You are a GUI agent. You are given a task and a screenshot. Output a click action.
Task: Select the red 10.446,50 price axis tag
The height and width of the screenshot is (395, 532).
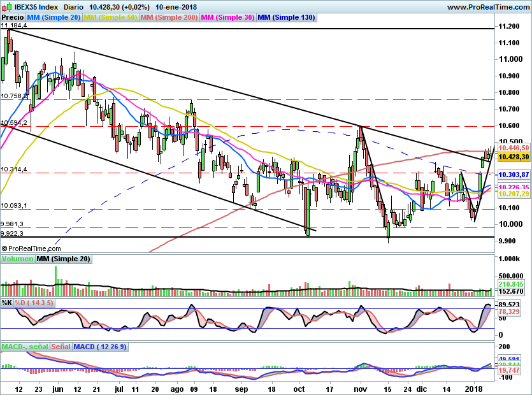pos(514,147)
